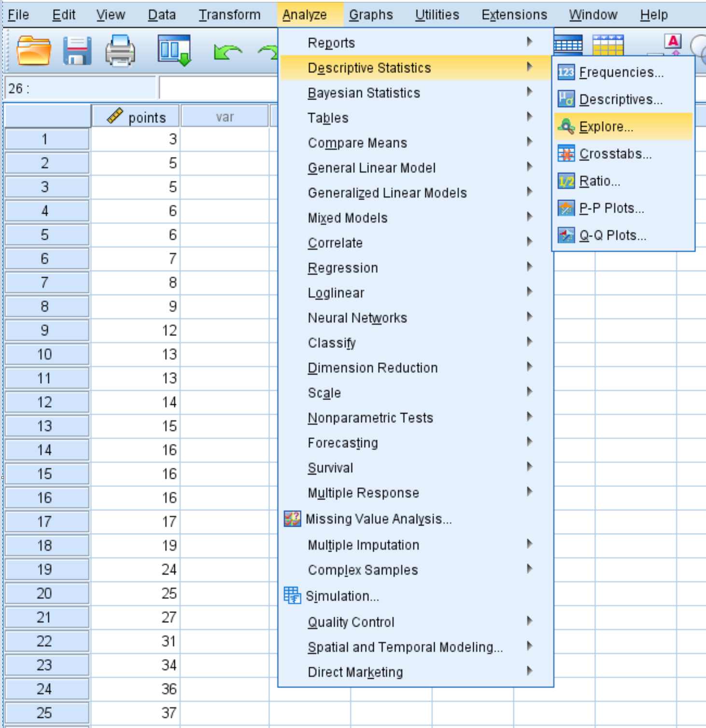706x728 pixels.
Task: Click the 1/2 icon next to Ratio
Action: point(566,181)
